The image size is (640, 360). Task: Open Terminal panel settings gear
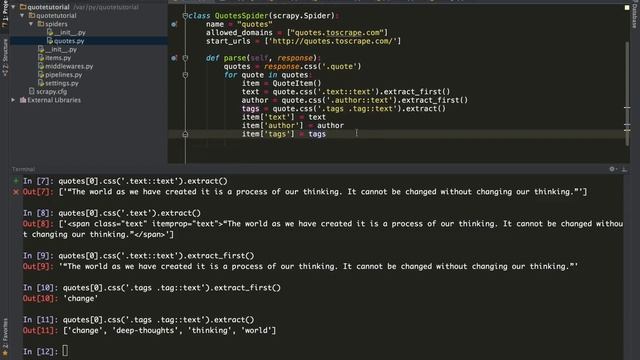pos(612,169)
